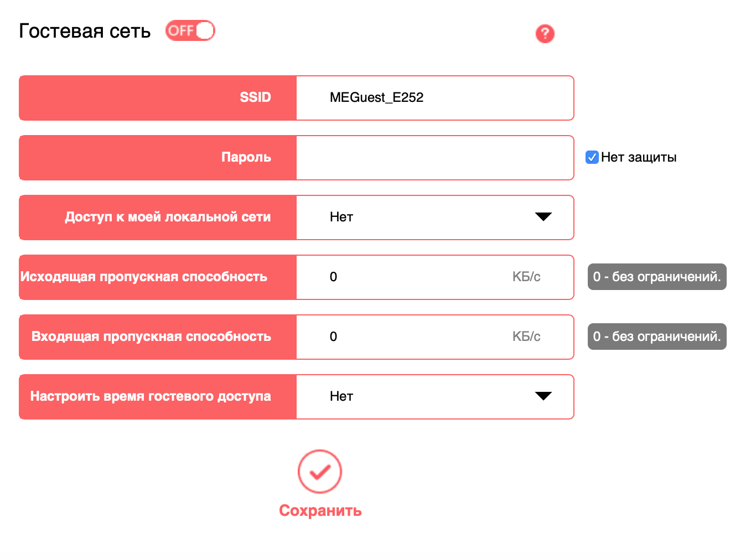Click the red help question mark icon
The width and height of the screenshot is (756, 559).
[545, 34]
